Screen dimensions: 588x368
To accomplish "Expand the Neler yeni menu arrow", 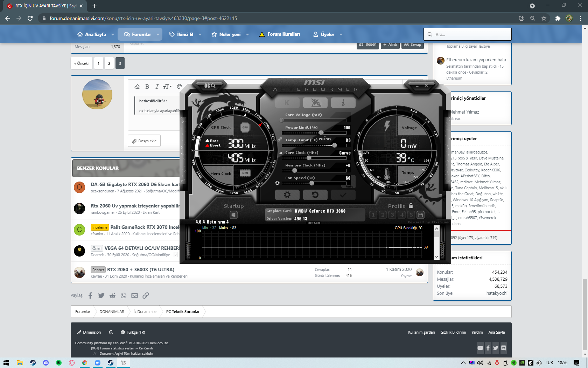I will tap(247, 34).
